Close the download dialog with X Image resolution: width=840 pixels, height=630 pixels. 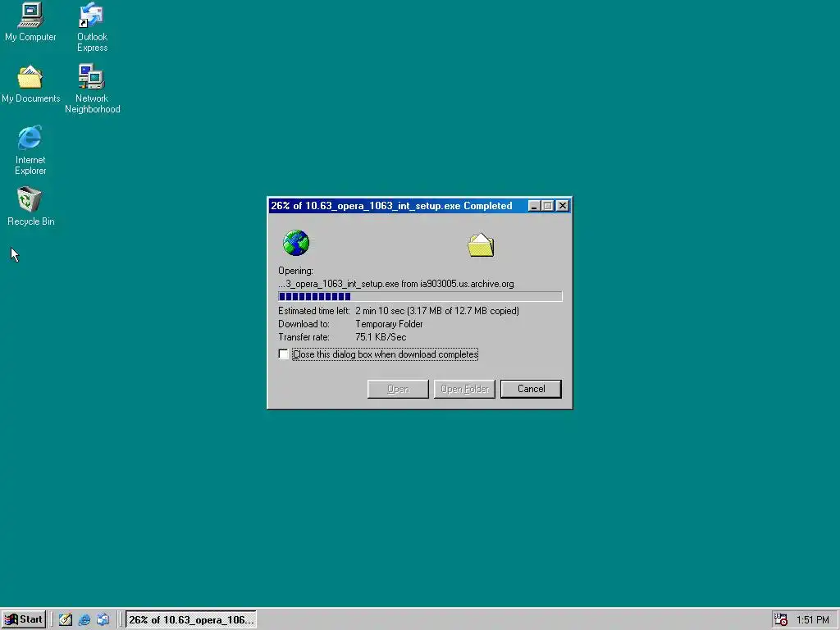click(563, 206)
